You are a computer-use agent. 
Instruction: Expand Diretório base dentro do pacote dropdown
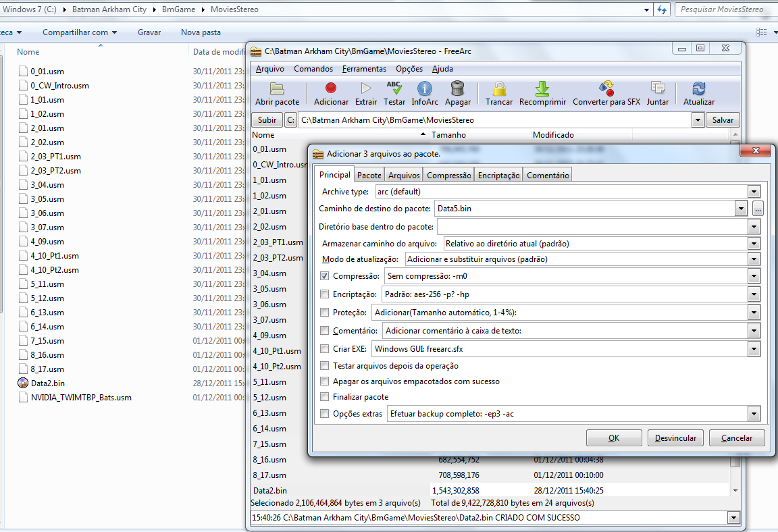point(754,227)
